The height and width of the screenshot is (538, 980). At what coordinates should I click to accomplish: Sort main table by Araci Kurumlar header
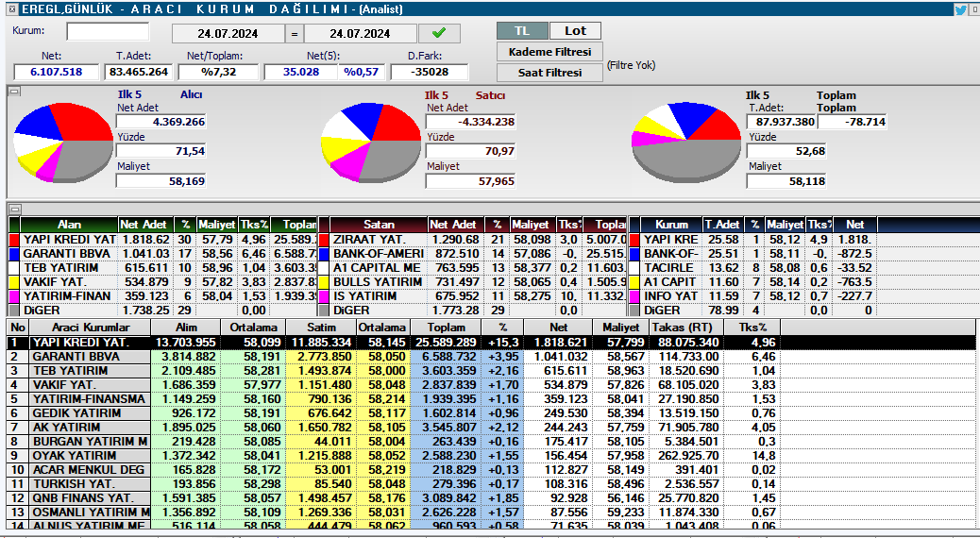[x=91, y=327]
